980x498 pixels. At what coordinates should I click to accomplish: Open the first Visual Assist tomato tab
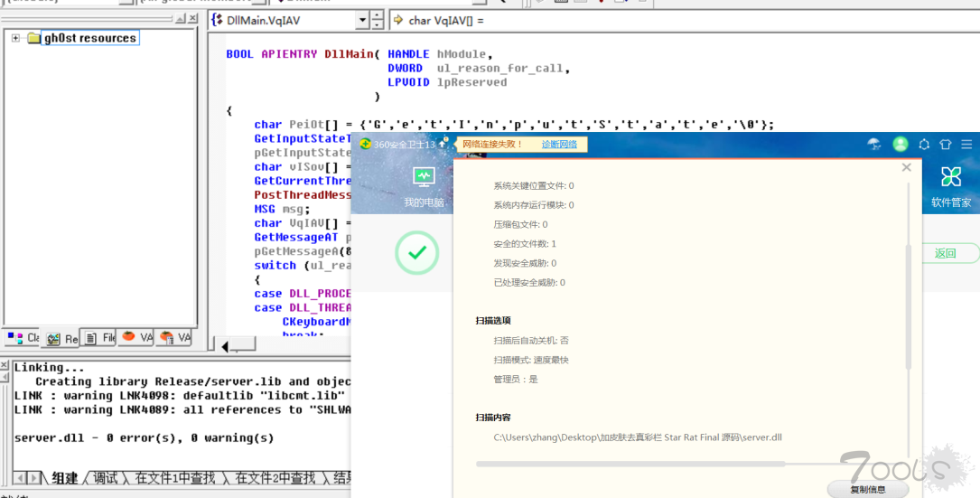[x=137, y=337]
